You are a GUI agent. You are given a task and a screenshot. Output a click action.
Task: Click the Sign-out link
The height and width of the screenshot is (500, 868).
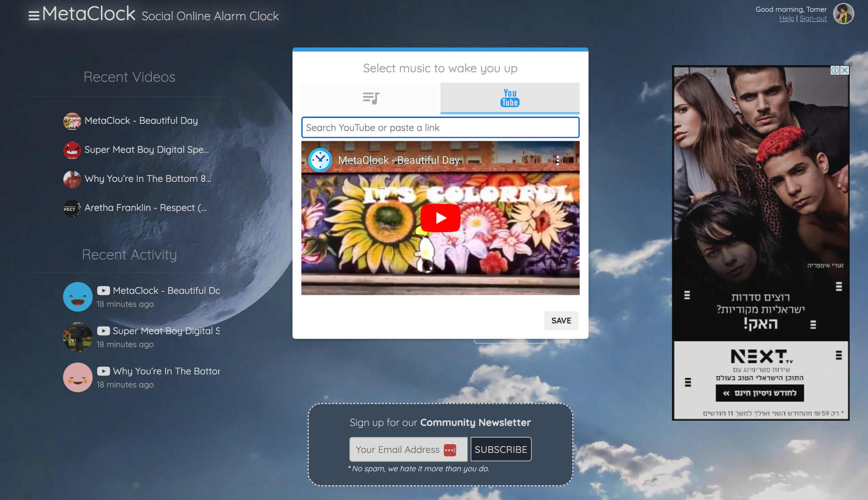[813, 19]
